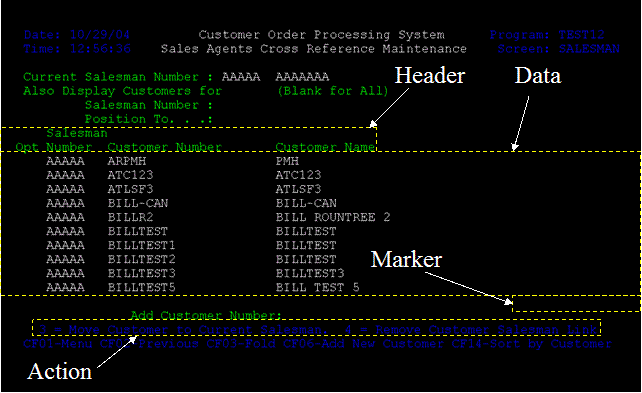Click the 'Opt' column header
642x393 pixels.
coord(27,147)
